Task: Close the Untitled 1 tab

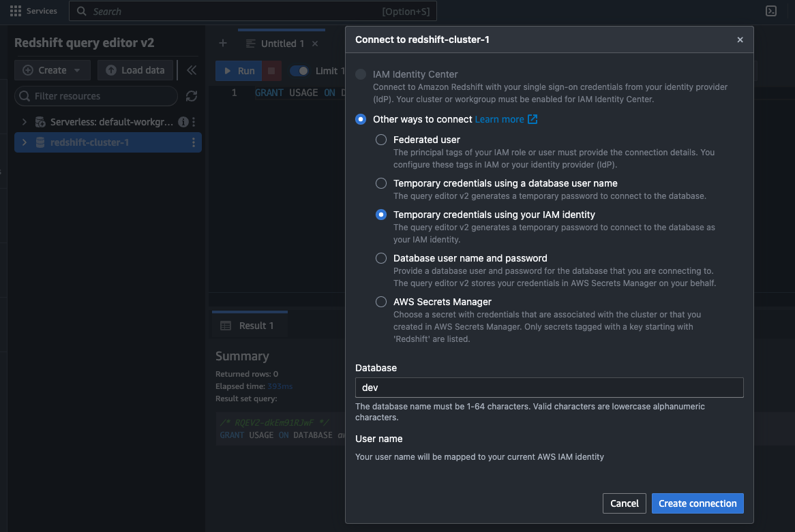Action: point(315,44)
